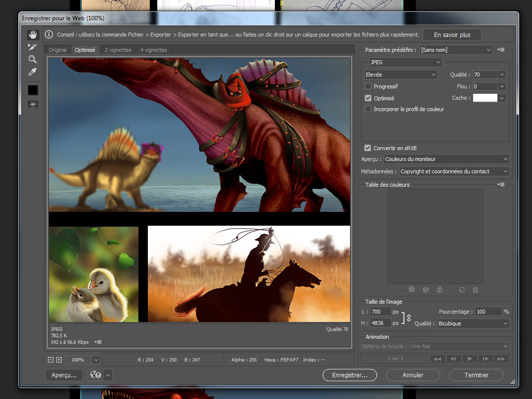The height and width of the screenshot is (399, 532).
Task: Switch to the 4 vignettes tab
Action: tap(153, 50)
